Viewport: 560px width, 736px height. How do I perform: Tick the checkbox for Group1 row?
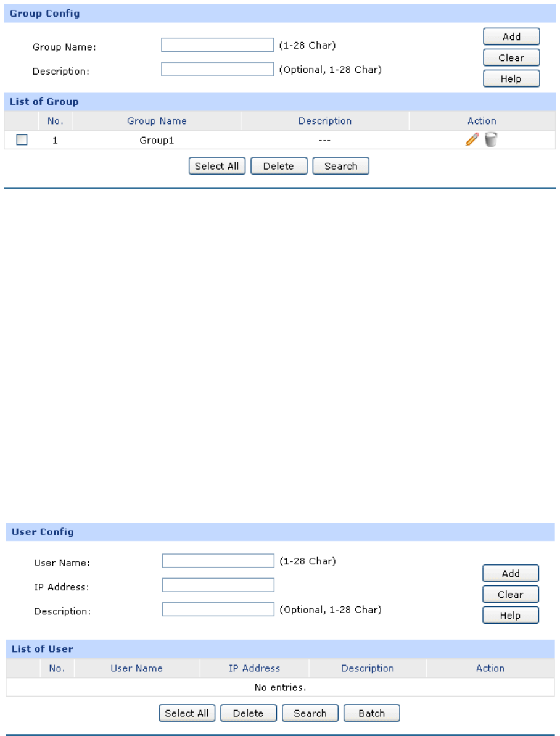click(22, 139)
